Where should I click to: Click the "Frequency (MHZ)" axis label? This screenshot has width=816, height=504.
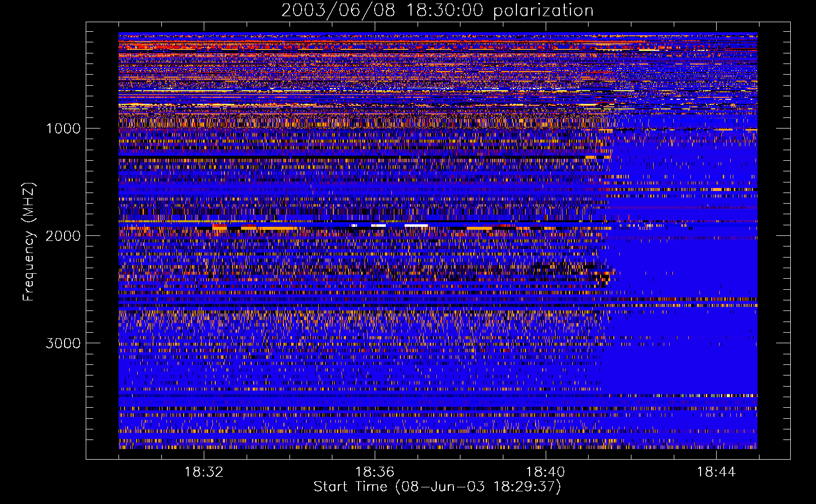pos(29,242)
